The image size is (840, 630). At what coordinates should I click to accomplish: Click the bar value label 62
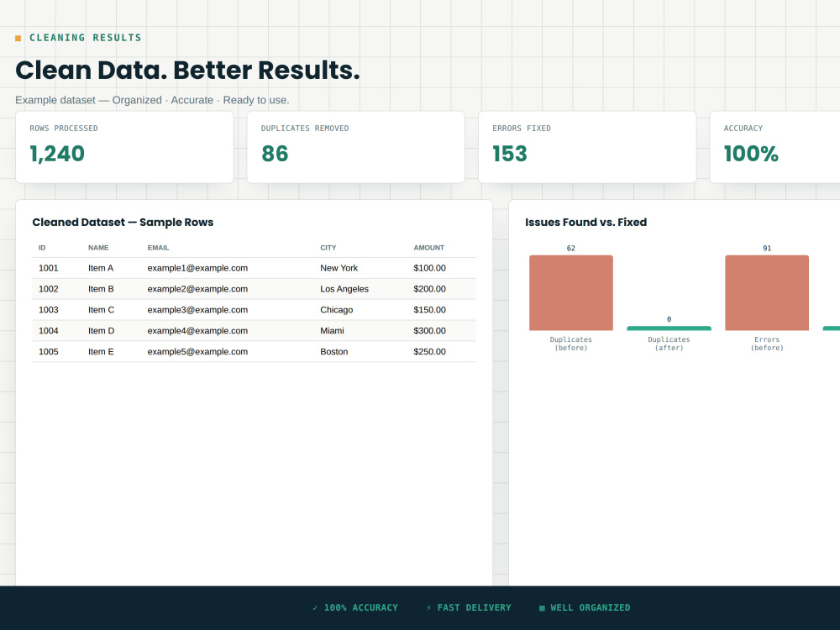(571, 248)
